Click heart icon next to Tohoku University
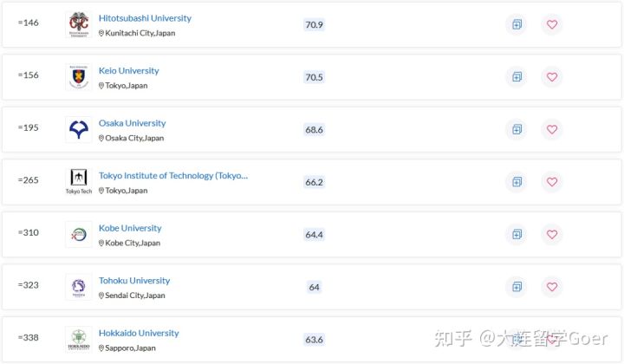This screenshot has width=624, height=364. pyautogui.click(x=551, y=287)
